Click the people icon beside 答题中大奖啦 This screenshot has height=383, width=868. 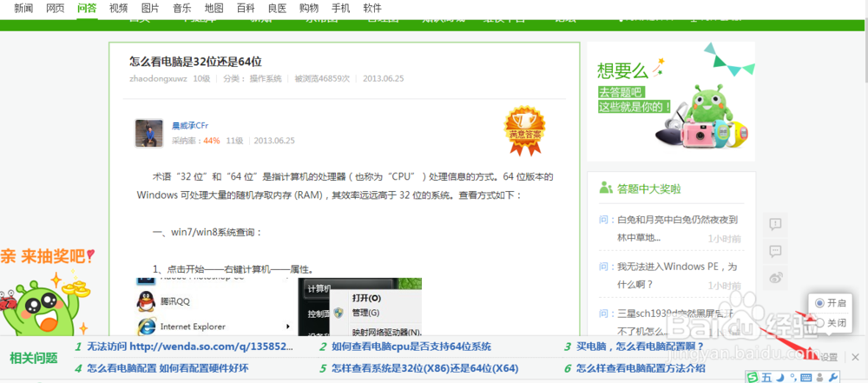click(606, 188)
